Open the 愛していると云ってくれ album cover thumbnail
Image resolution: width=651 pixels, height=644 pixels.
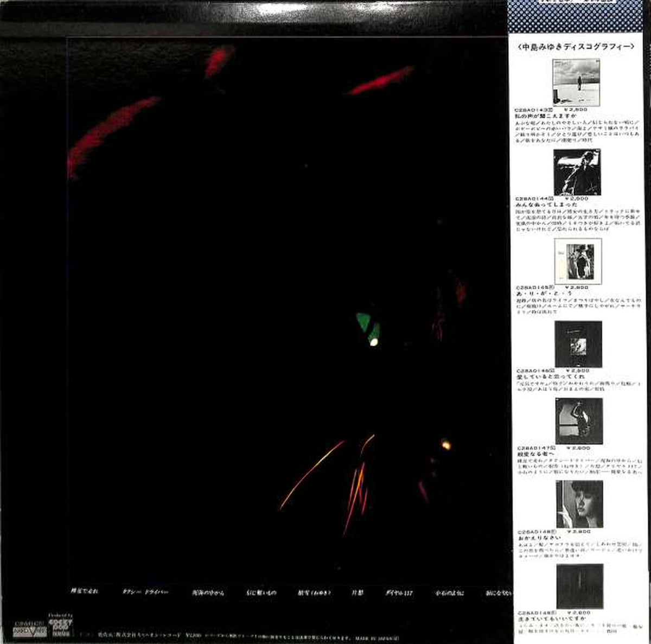(x=578, y=344)
